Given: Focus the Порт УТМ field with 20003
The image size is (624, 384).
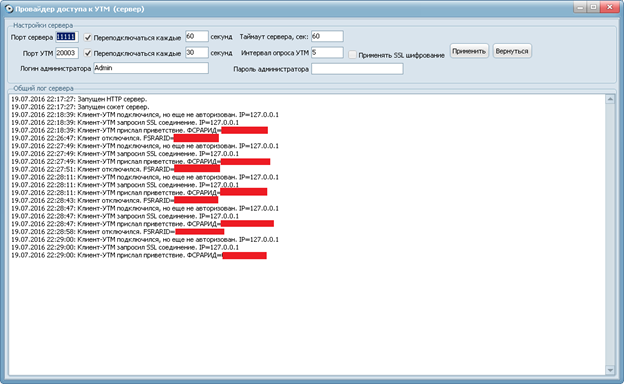Looking at the screenshot, I should pos(66,53).
